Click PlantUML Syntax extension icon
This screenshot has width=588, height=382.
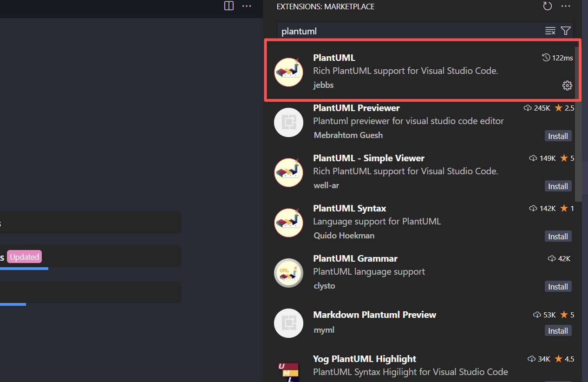[x=288, y=223]
